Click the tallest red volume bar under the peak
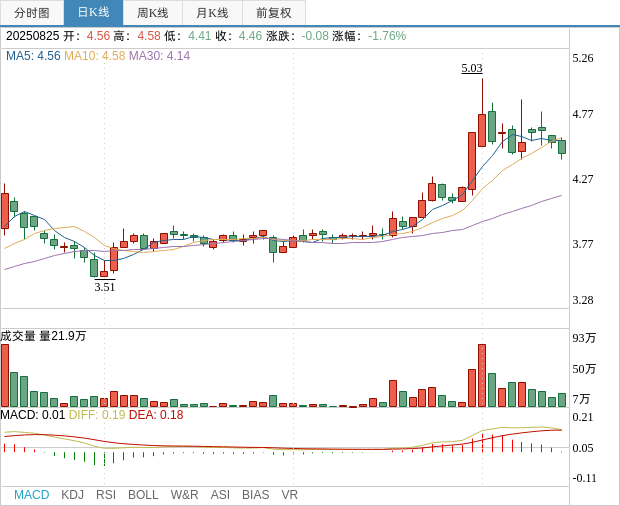Screen dimensions: 620x506 click(482, 376)
